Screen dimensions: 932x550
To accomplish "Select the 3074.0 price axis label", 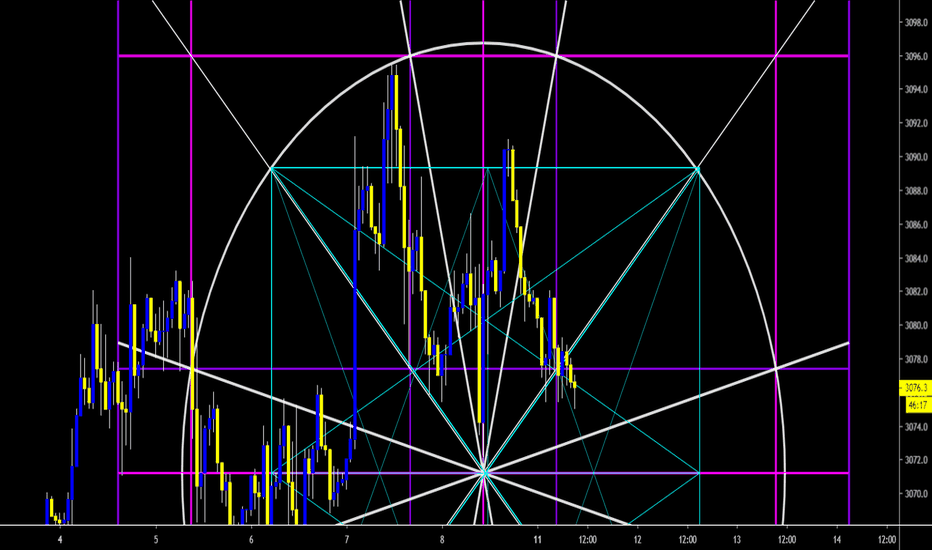I will coord(916,427).
